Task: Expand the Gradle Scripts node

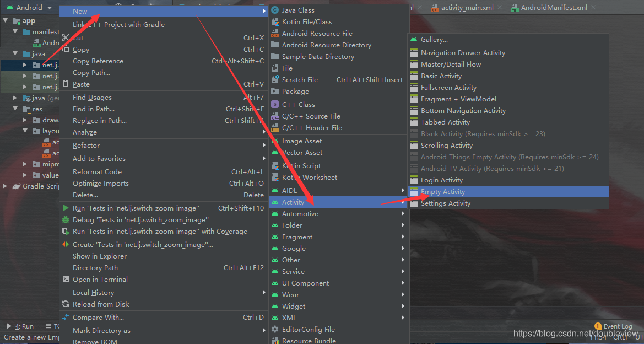Action: click(6, 186)
